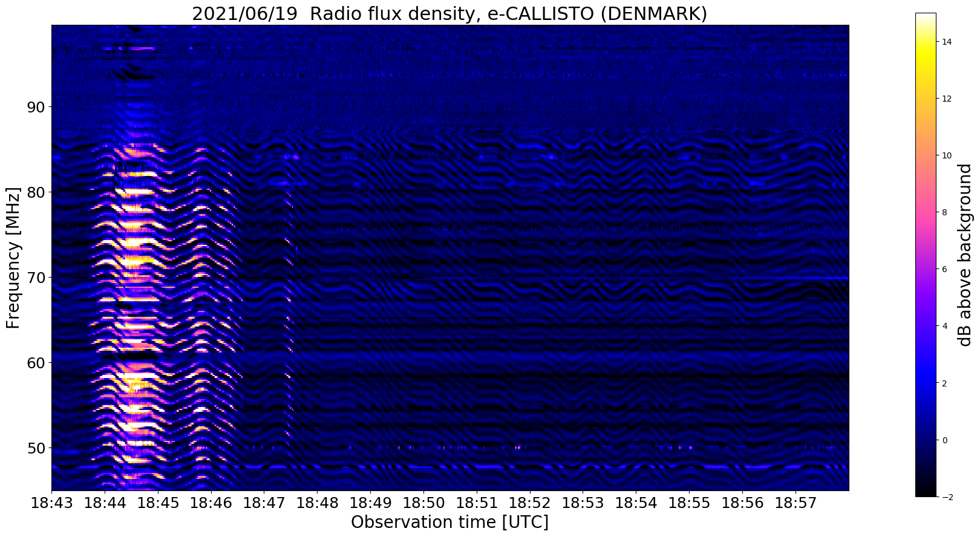Click the 18:43 time tick label
980x537 pixels.
tap(51, 503)
